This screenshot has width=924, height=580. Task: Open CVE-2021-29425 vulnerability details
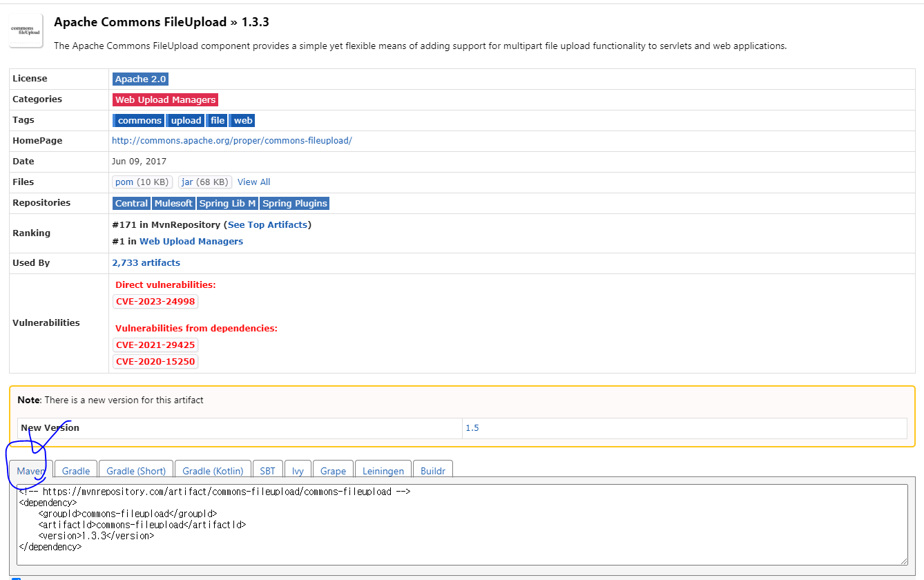(155, 345)
